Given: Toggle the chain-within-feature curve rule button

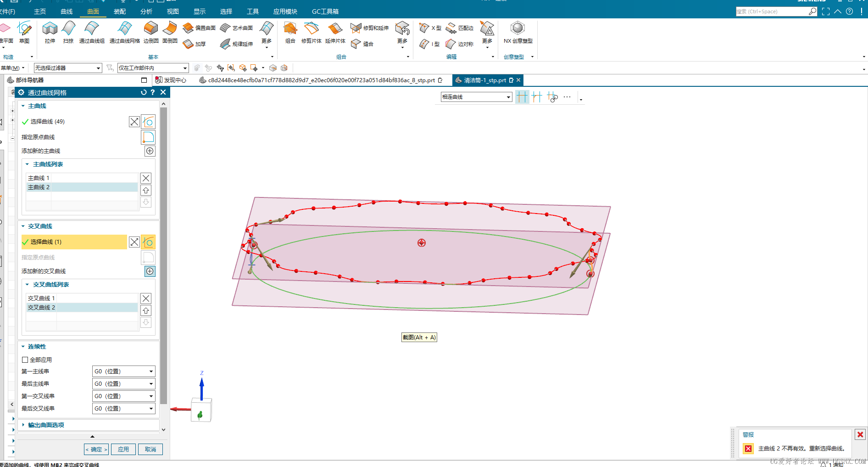Looking at the screenshot, I should point(552,97).
